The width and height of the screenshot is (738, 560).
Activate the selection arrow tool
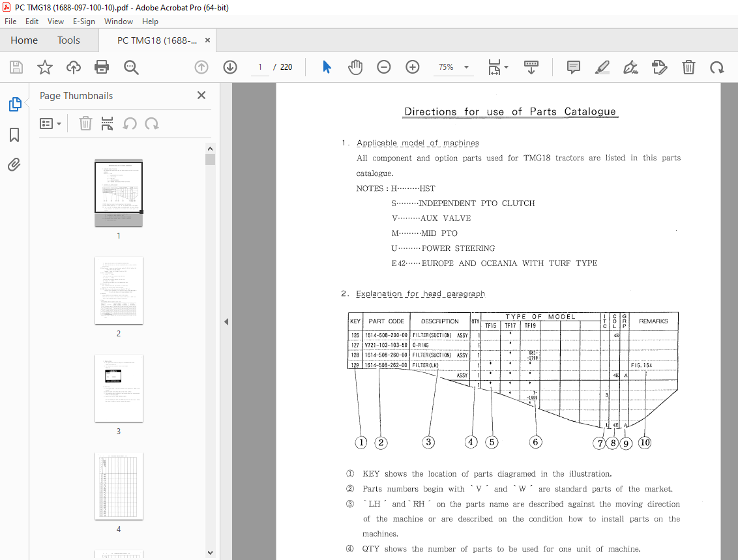(327, 67)
